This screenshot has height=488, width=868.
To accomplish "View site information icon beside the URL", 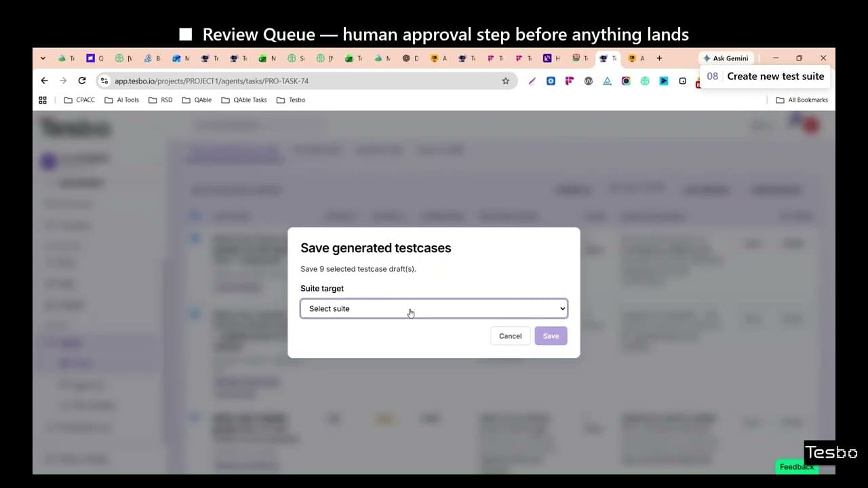I will (x=104, y=81).
